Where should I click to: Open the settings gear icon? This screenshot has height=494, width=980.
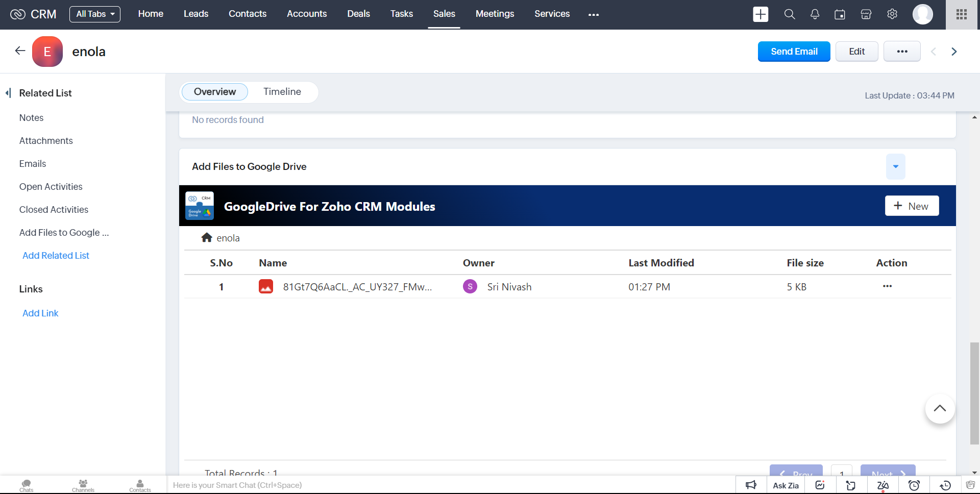tap(892, 14)
